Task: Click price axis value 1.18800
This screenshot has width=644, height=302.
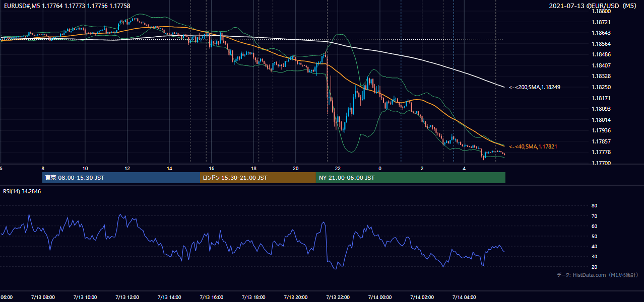Action: [x=601, y=12]
